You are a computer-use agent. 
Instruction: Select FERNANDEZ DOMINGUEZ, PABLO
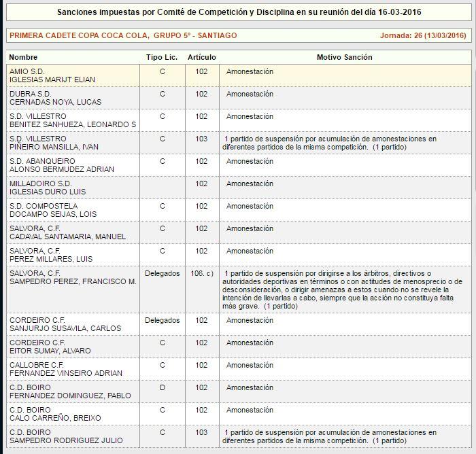click(x=70, y=396)
